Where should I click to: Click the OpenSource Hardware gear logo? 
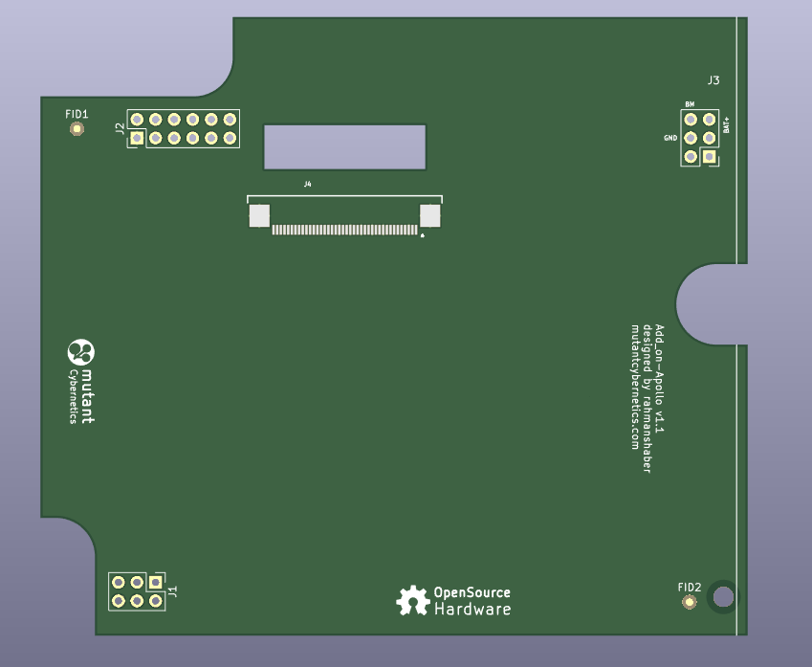[413, 600]
